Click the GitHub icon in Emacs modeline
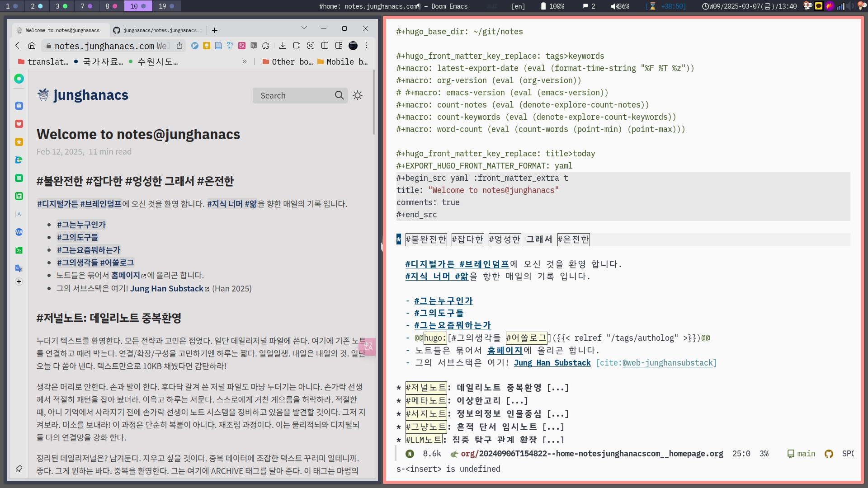This screenshot has width=868, height=488. coord(829,454)
